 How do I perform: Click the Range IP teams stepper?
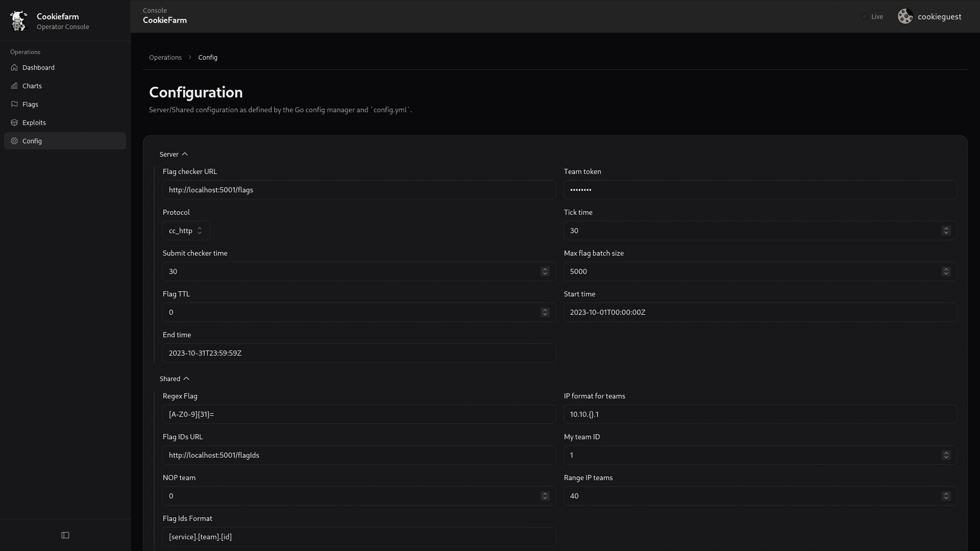click(946, 496)
